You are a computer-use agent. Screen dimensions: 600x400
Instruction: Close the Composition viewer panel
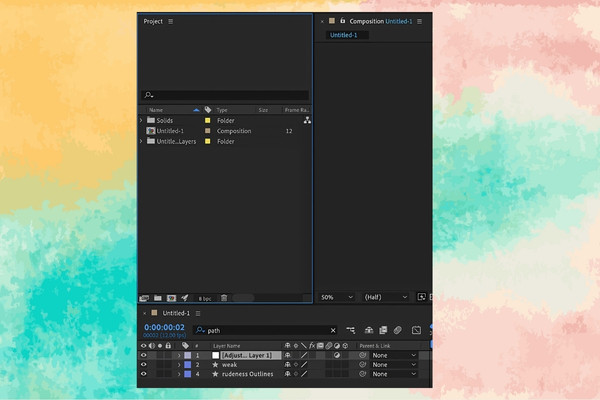click(322, 22)
